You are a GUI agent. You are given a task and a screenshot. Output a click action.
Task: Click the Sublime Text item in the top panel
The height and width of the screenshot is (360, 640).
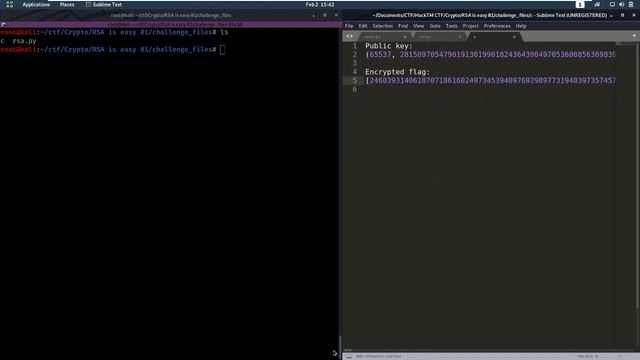pyautogui.click(x=104, y=4)
